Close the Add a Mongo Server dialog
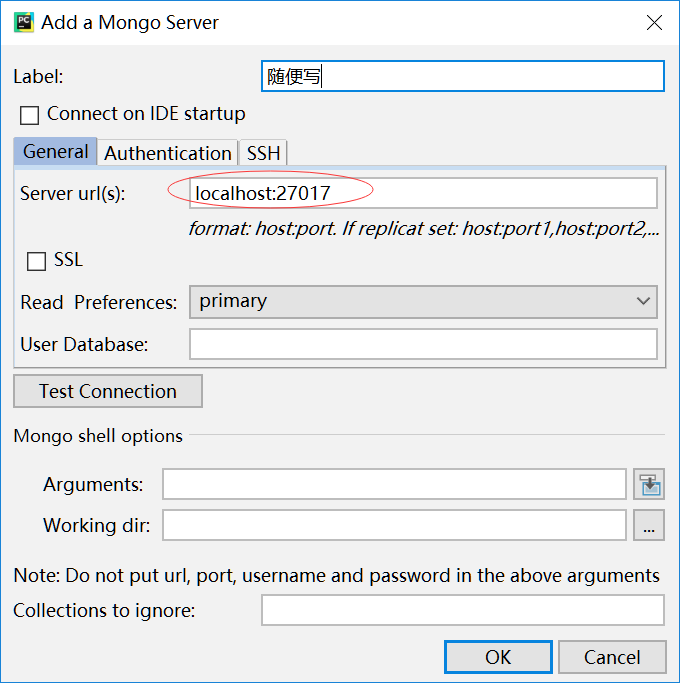680x683 pixels. point(654,22)
